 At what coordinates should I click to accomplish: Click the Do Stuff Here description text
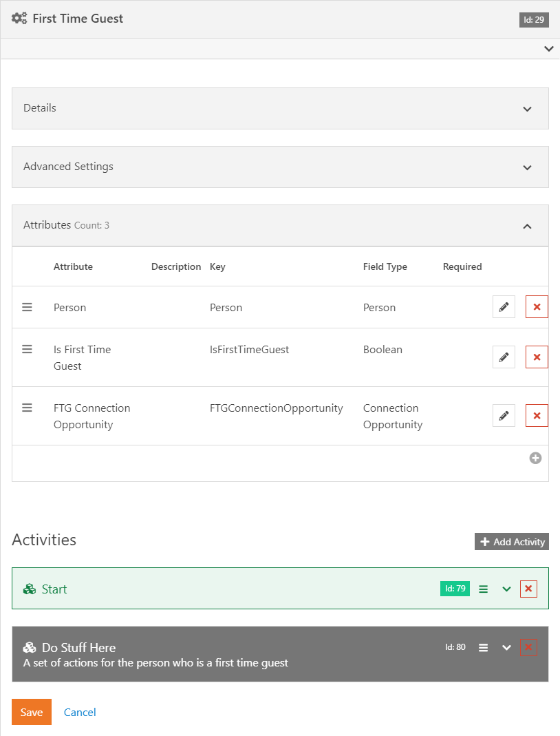point(155,663)
